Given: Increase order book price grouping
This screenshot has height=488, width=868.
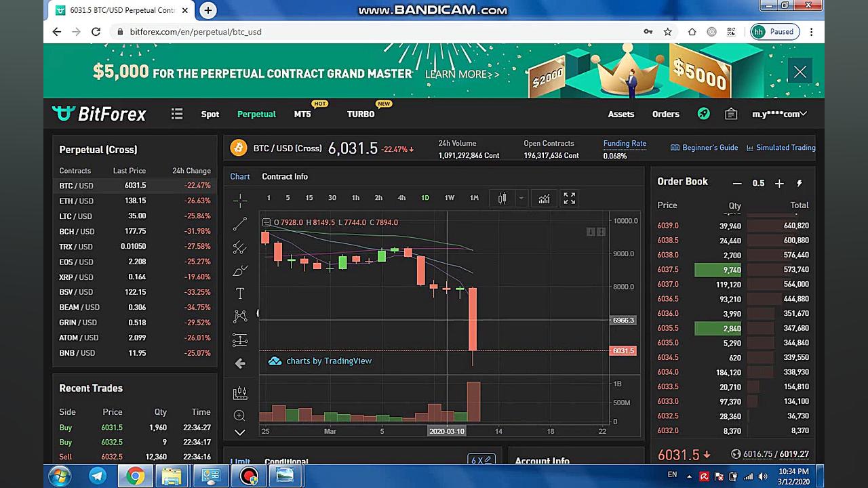Looking at the screenshot, I should (x=779, y=184).
